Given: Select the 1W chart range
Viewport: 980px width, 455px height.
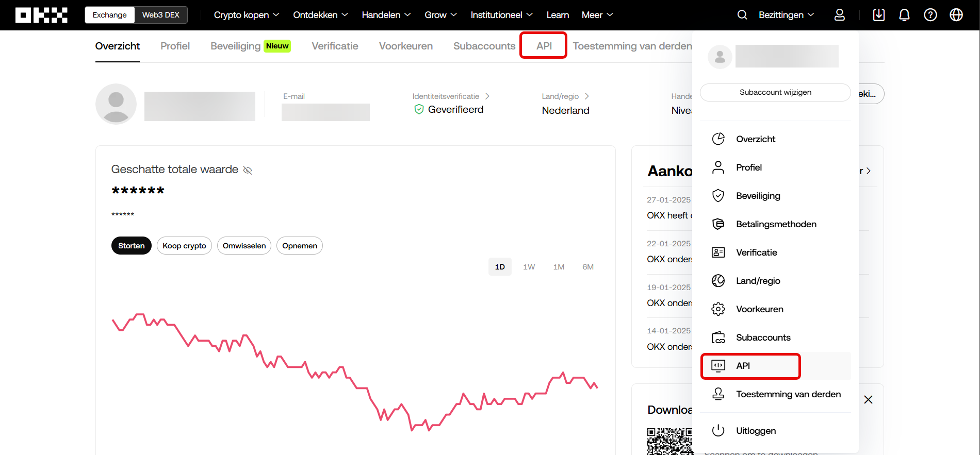Looking at the screenshot, I should (x=529, y=267).
